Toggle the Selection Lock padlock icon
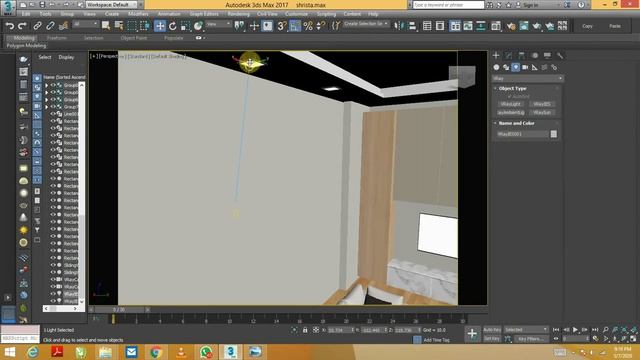This screenshot has width=640, height=360. click(x=305, y=330)
